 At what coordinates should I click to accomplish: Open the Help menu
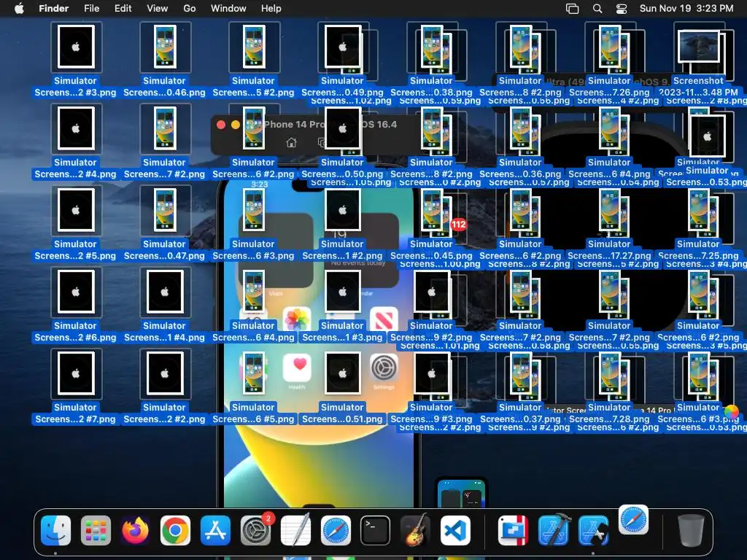[x=271, y=8]
